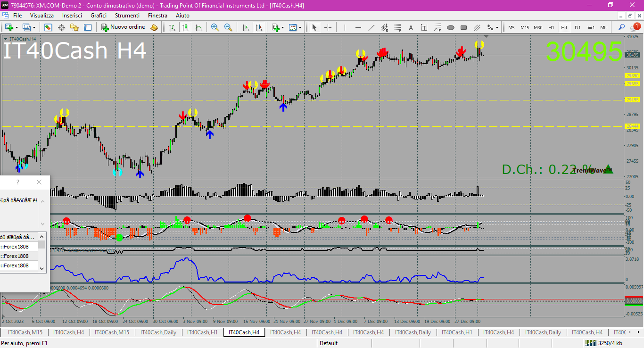This screenshot has width=644, height=348.
Task: Click the chart shift triangle marker
Action: (x=487, y=36)
